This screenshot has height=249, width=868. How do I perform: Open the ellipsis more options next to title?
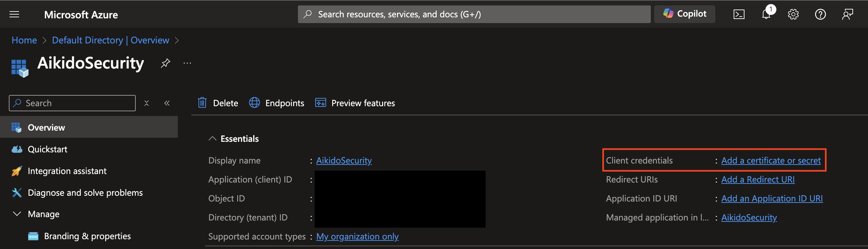point(187,63)
